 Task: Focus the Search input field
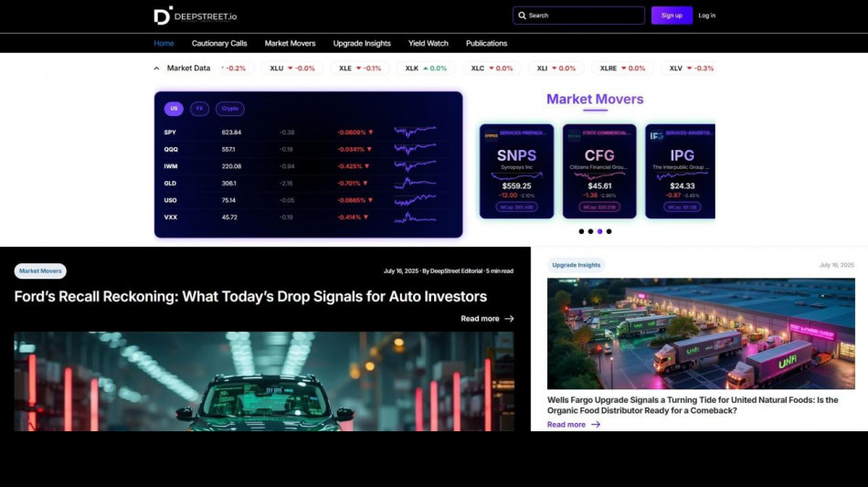pyautogui.click(x=585, y=16)
